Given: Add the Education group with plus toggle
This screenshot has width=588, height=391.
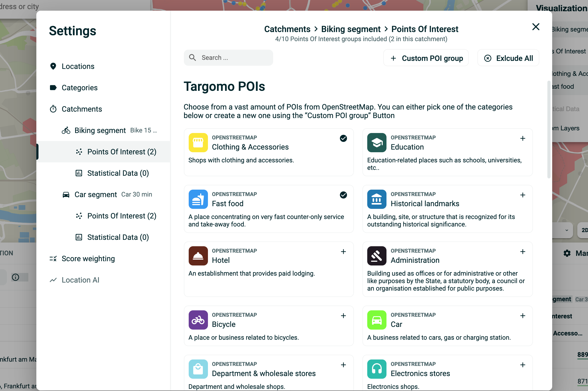Looking at the screenshot, I should point(523,138).
